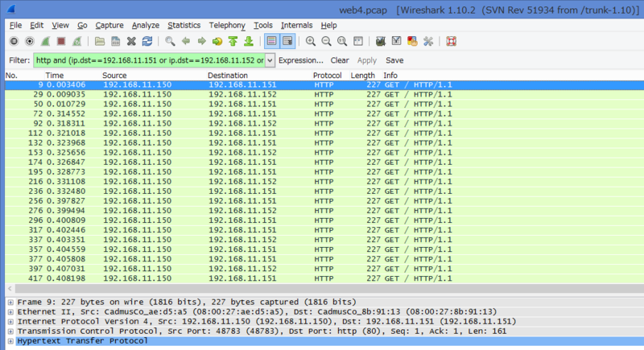644x350 pixels.
Task: Expand the Internet Protocol Version 4 node
Action: (10, 322)
